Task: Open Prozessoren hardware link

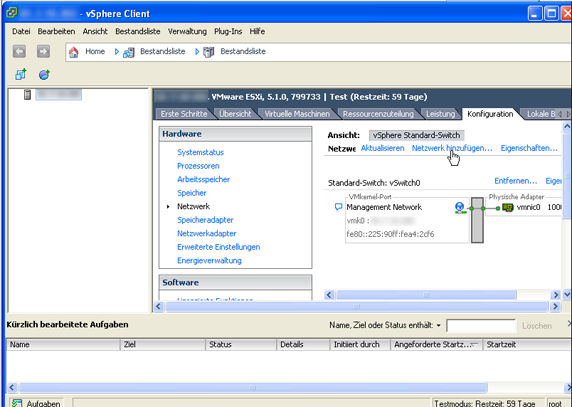Action: [198, 166]
